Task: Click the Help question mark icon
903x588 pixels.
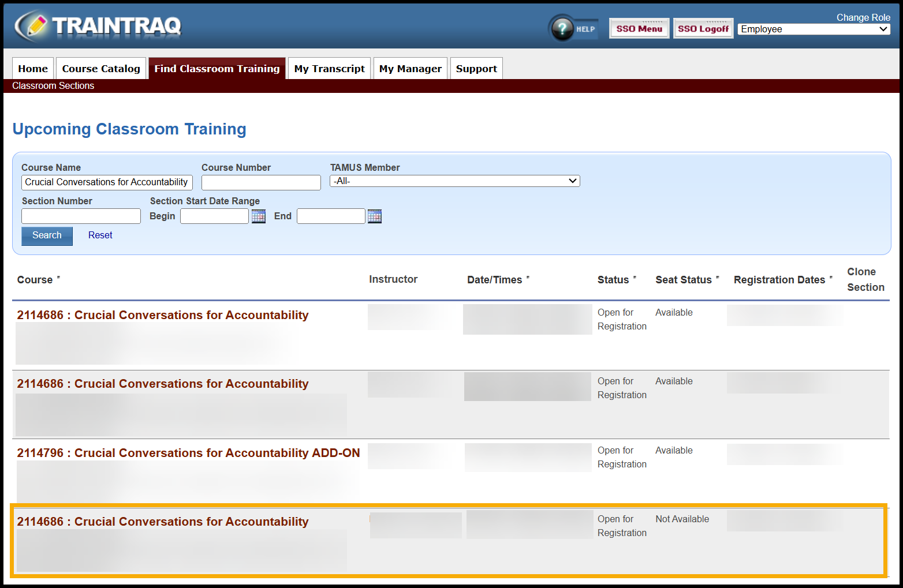Action: click(562, 28)
